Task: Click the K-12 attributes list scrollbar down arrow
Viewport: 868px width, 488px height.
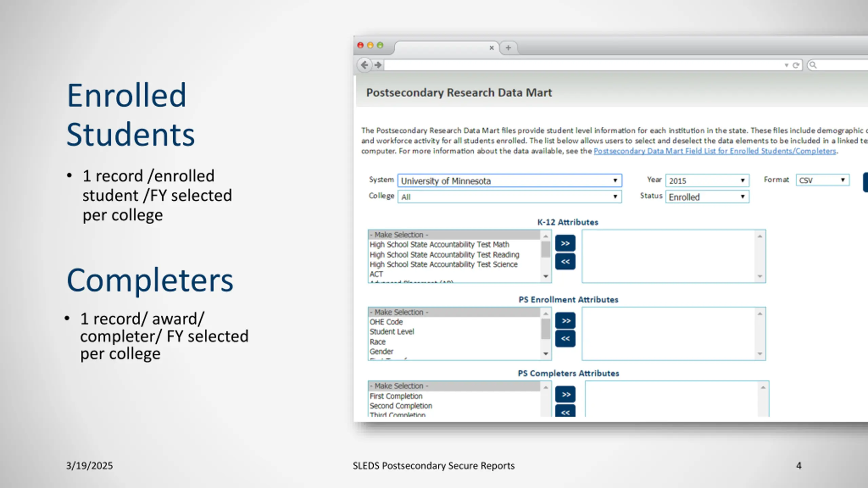Action: click(x=546, y=276)
